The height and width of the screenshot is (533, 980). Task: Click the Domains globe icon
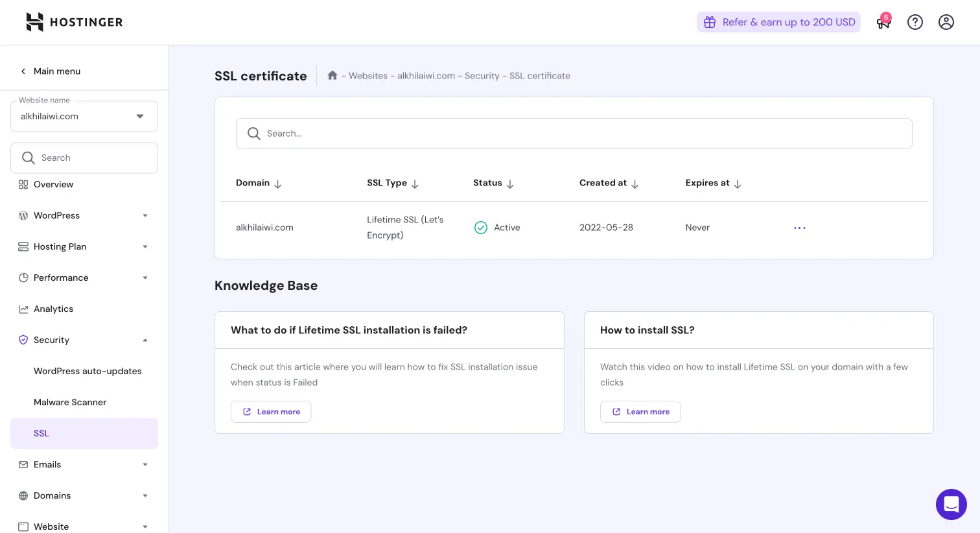pyautogui.click(x=23, y=495)
